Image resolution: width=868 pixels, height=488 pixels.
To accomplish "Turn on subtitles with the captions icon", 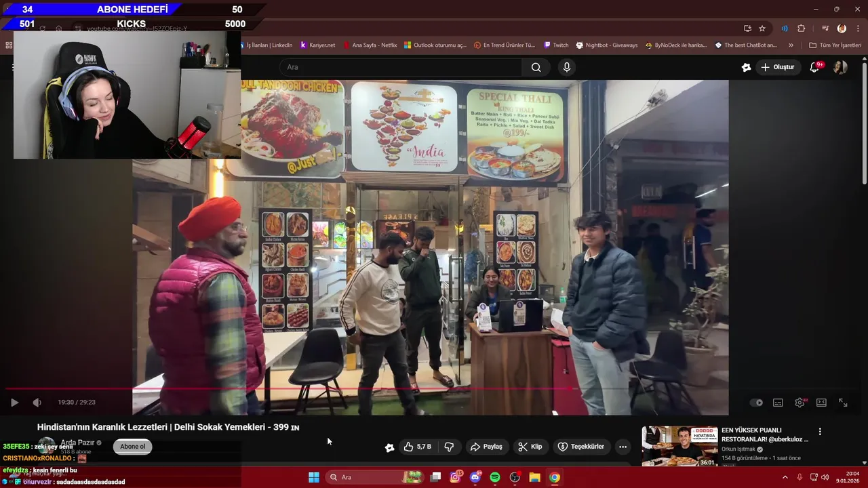I will [x=778, y=403].
